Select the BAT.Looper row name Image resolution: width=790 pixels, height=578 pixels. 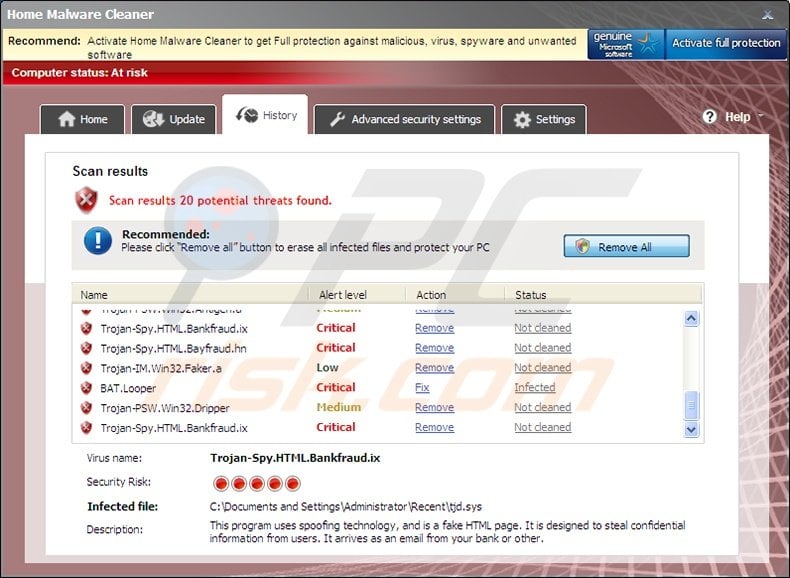128,388
